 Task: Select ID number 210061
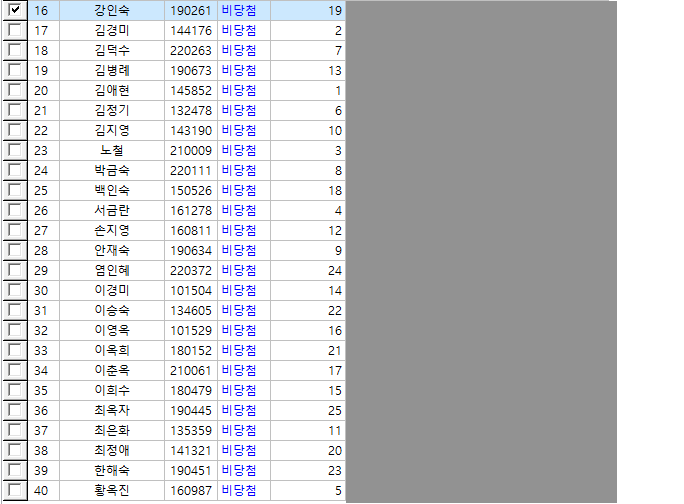tap(191, 370)
